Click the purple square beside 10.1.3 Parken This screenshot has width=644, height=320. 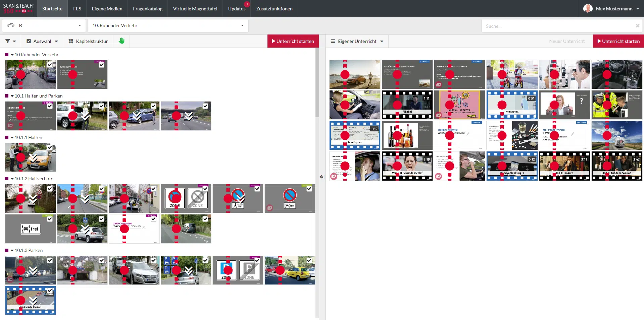pyautogui.click(x=7, y=250)
